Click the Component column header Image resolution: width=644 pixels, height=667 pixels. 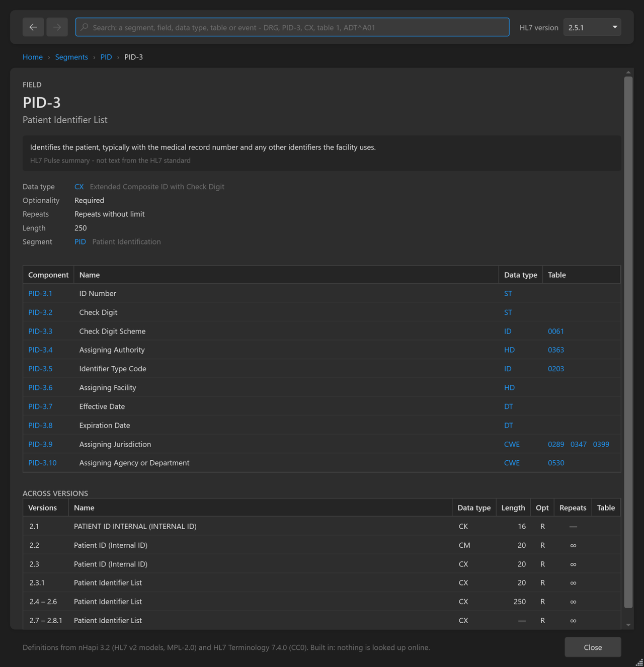point(48,275)
